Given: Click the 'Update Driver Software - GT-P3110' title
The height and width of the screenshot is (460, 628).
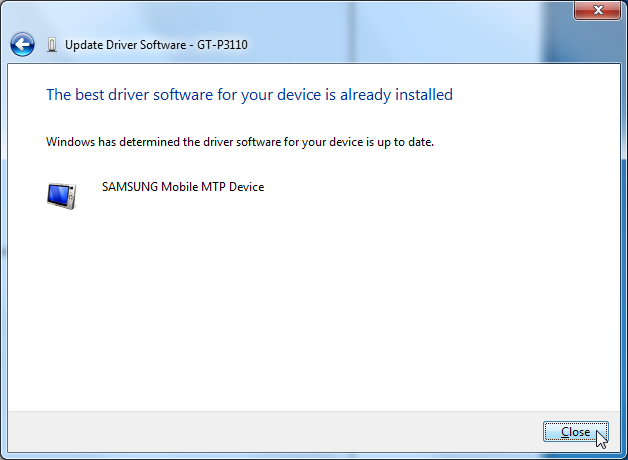Looking at the screenshot, I should 156,45.
